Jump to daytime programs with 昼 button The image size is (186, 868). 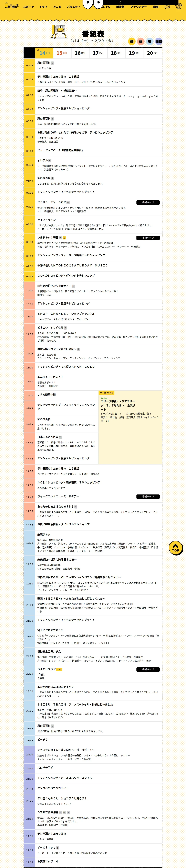click(141, 41)
